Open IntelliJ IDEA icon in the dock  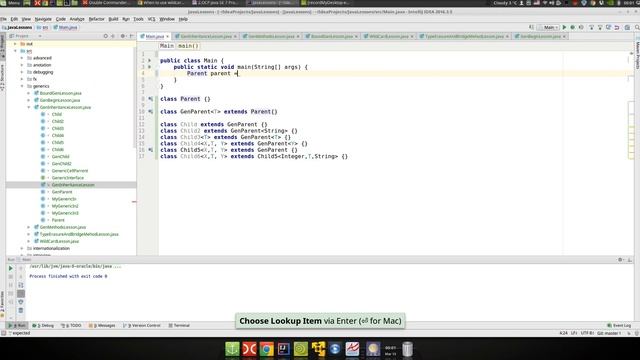[x=283, y=349]
